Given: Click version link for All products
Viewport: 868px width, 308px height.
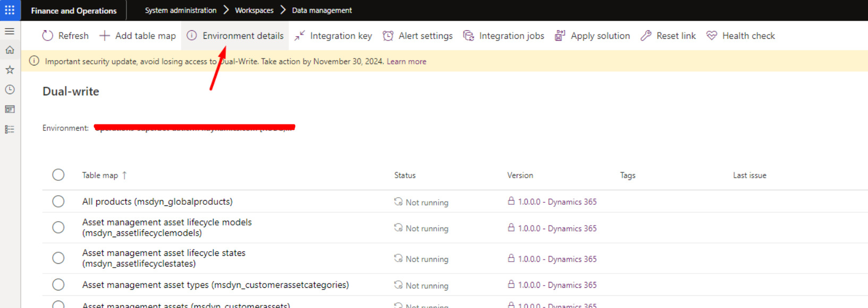Looking at the screenshot, I should pos(557,202).
